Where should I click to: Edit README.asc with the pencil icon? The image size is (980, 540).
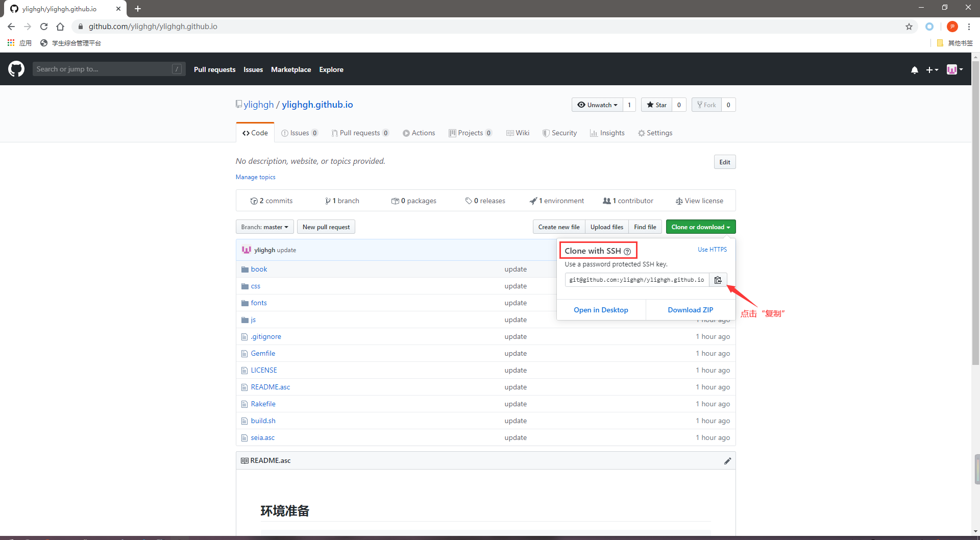(x=727, y=461)
